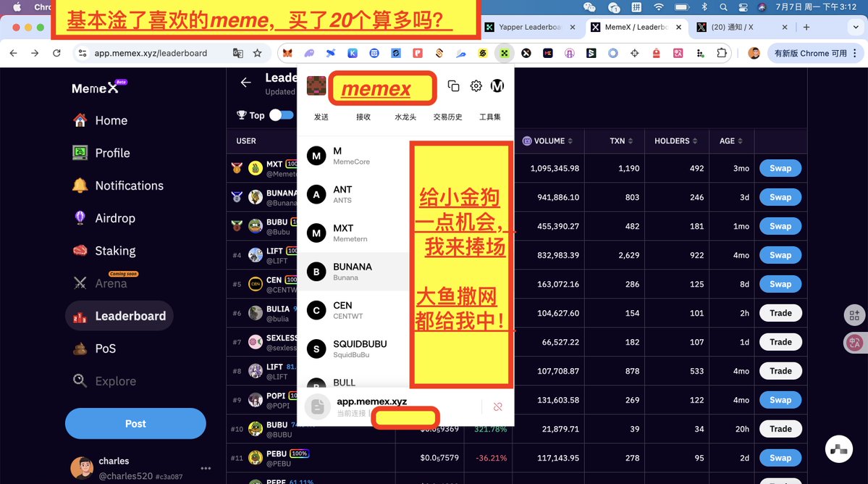This screenshot has width=868, height=484.
Task: Click the wallet avatar in popup header
Action: pos(316,85)
